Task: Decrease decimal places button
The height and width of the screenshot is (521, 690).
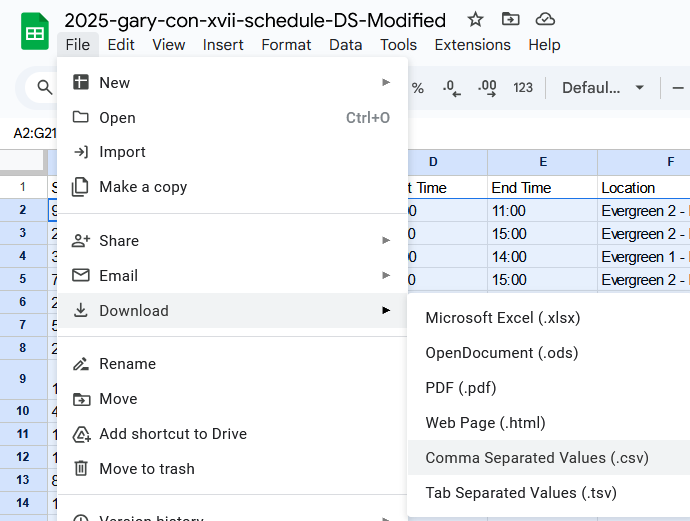Action: click(452, 88)
